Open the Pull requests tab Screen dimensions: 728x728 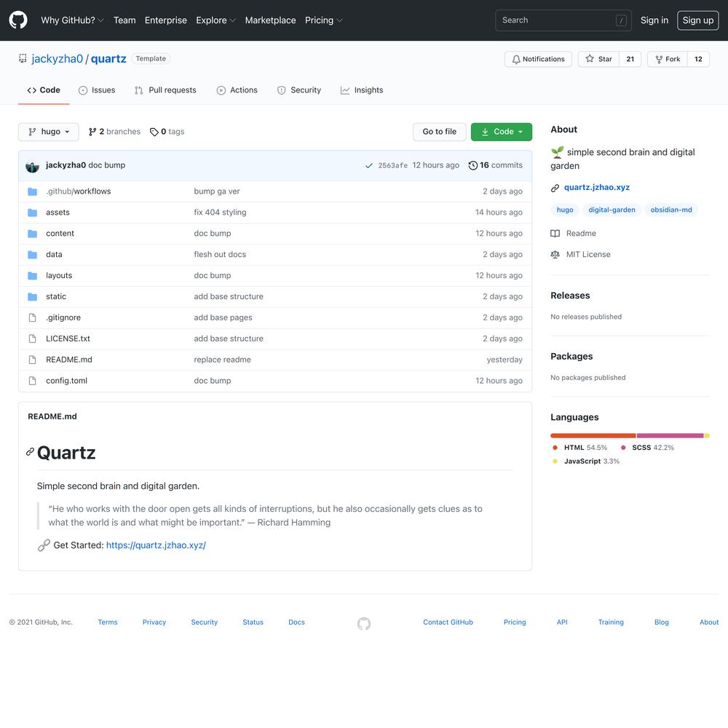(x=165, y=90)
